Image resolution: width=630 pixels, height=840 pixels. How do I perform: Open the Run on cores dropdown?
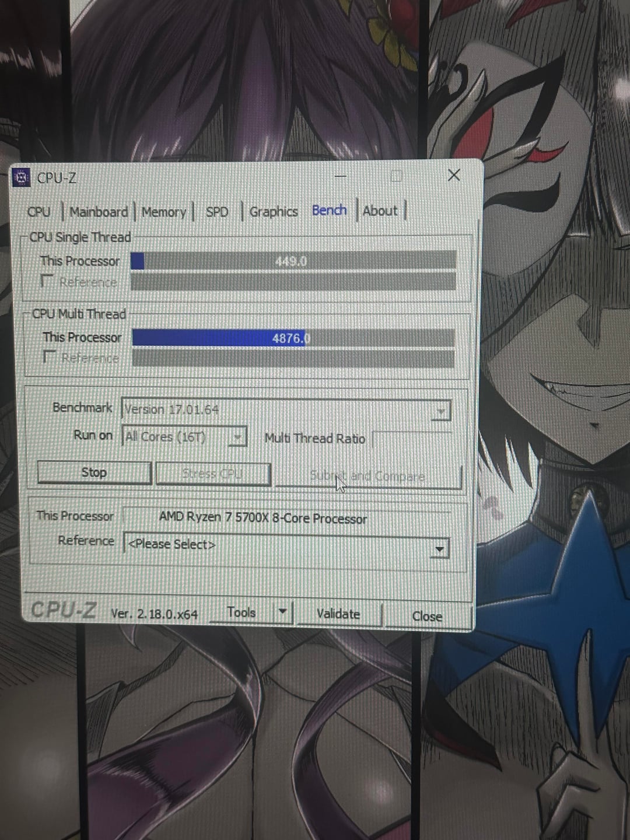pyautogui.click(x=237, y=436)
